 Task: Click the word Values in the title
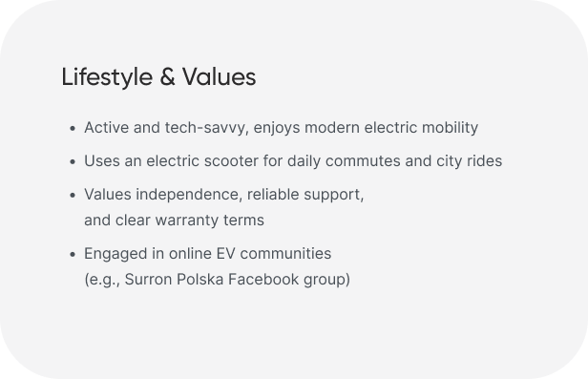[x=219, y=76]
